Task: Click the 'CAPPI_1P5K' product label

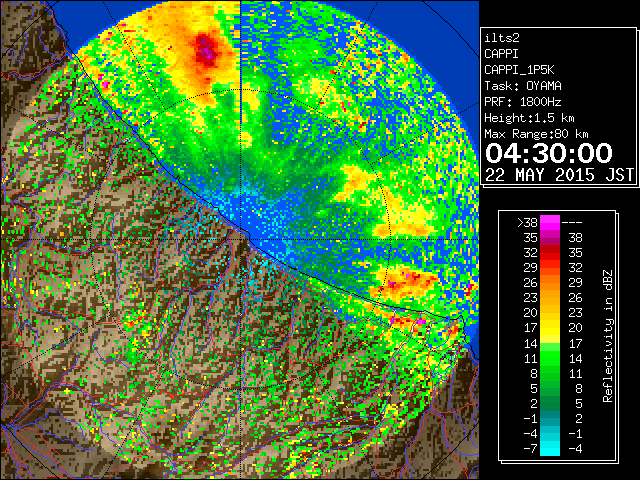Action: pos(519,70)
